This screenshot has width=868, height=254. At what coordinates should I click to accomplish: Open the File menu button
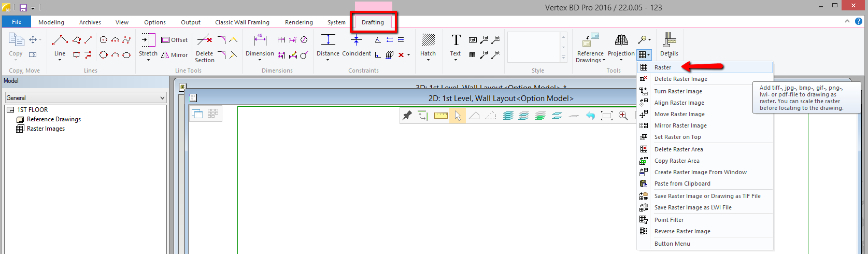point(17,22)
